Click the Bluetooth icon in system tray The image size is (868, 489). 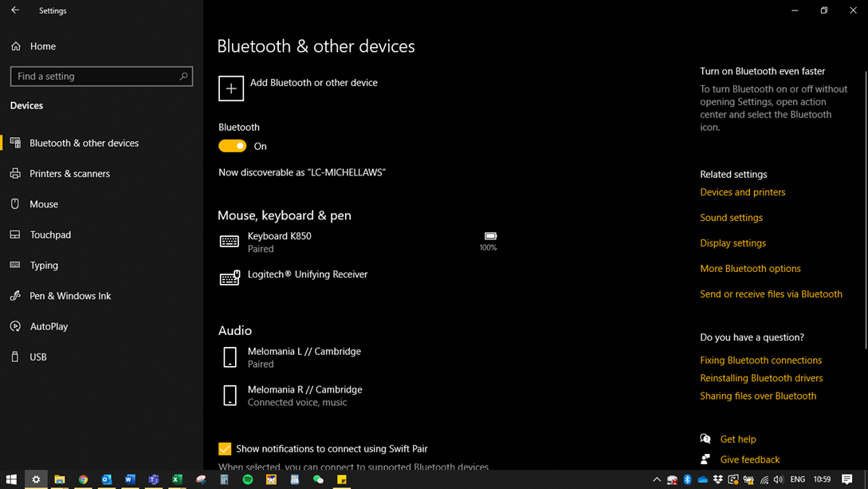point(687,479)
